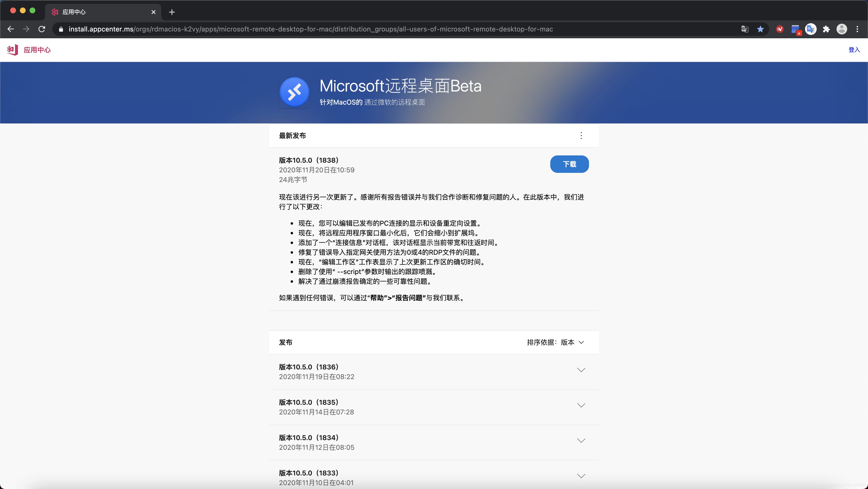Viewport: 868px width, 489px height.
Task: Open the 最新发布 more options menu
Action: click(581, 136)
